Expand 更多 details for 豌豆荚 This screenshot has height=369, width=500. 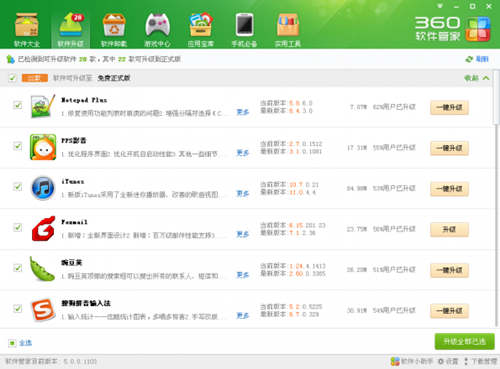[243, 275]
